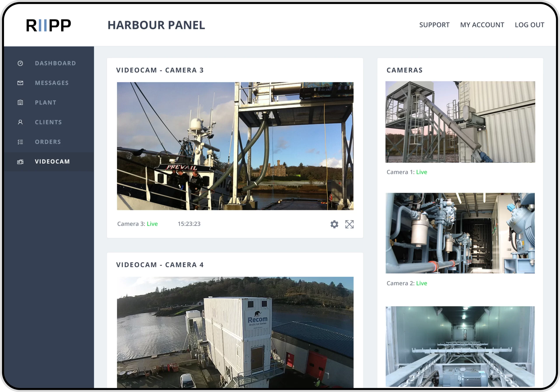Click the Camera 4 Recom tower feed

(235, 332)
